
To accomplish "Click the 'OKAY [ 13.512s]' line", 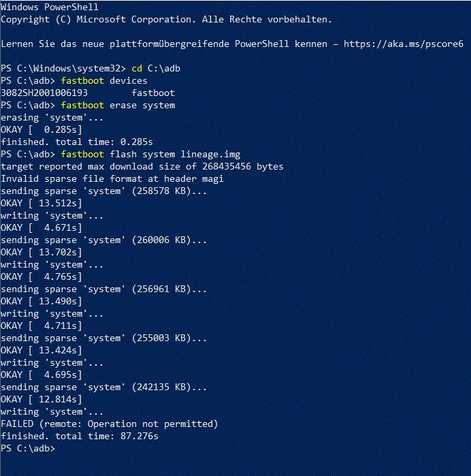I will (x=42, y=204).
